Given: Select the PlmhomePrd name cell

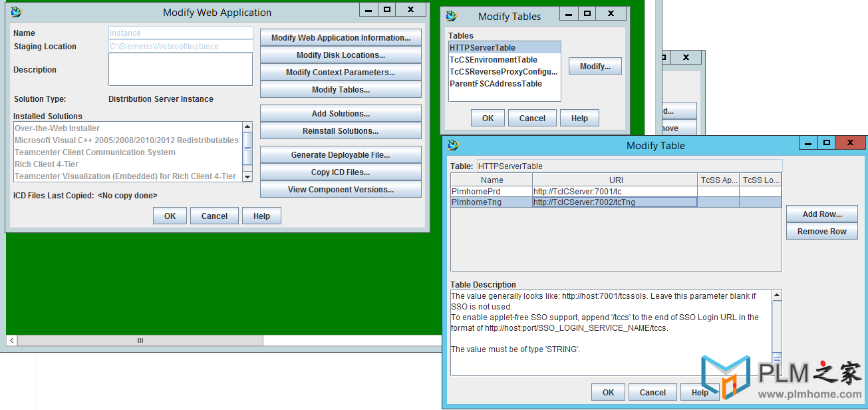Looking at the screenshot, I should (492, 192).
